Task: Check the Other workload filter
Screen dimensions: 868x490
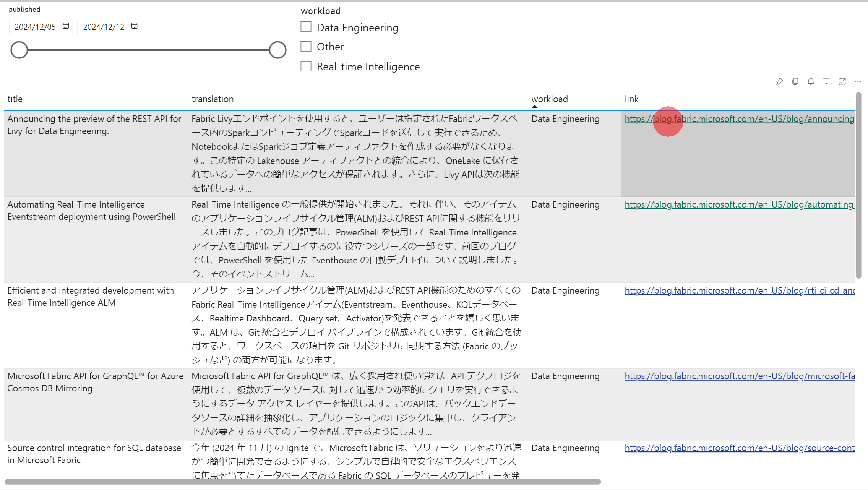Action: [x=306, y=47]
